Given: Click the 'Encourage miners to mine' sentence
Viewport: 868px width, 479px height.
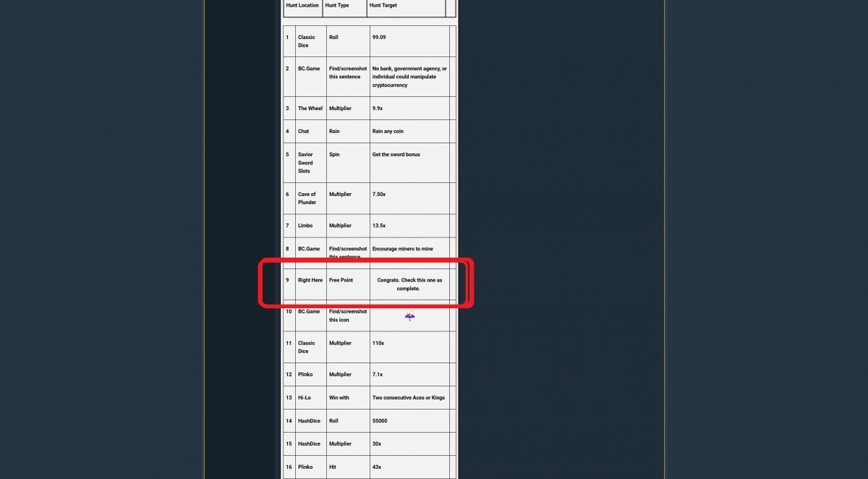Looking at the screenshot, I should pyautogui.click(x=402, y=249).
